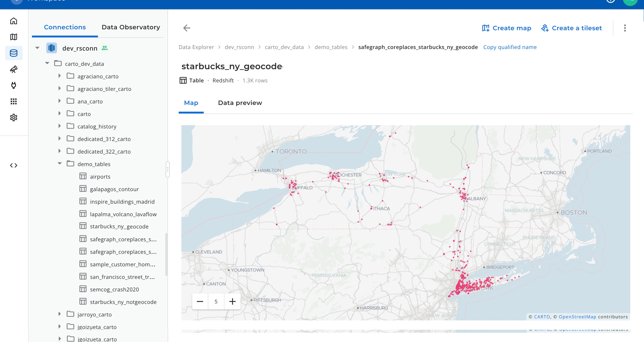
Task: Zoom out the map with minus button
Action: coord(200,301)
